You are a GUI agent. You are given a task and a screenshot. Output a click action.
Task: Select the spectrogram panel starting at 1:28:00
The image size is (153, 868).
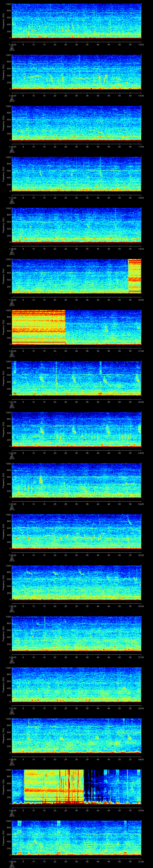(76, 736)
